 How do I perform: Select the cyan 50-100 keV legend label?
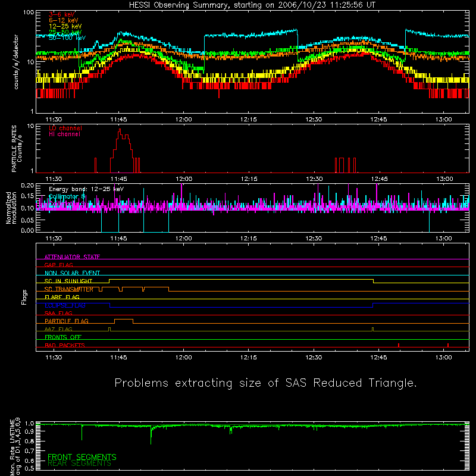67,37
